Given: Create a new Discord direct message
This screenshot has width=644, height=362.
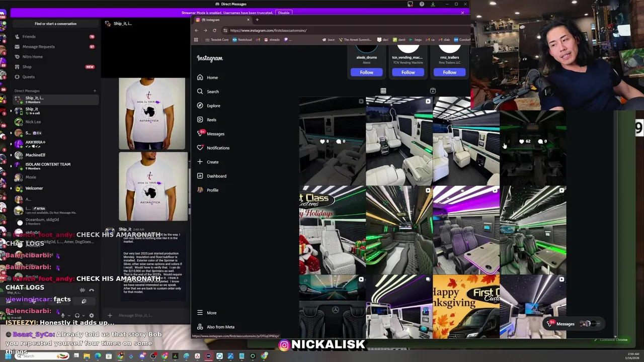Looking at the screenshot, I should pyautogui.click(x=95, y=91).
